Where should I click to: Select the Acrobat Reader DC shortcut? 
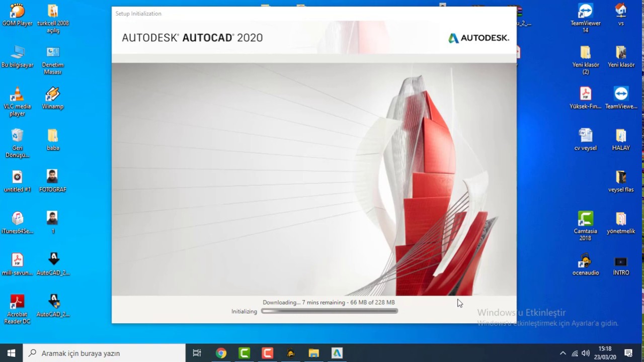pyautogui.click(x=17, y=310)
